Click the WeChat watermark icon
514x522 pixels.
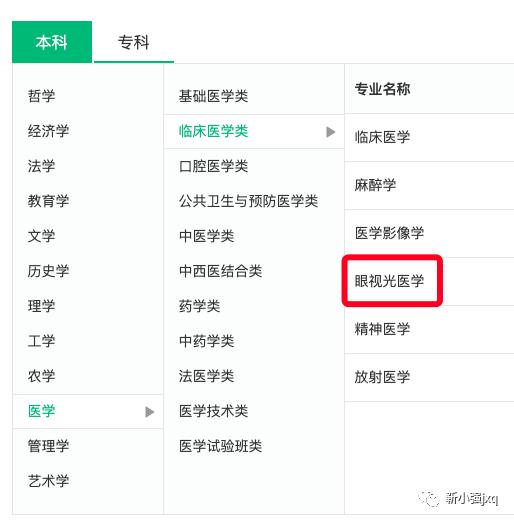tap(429, 499)
